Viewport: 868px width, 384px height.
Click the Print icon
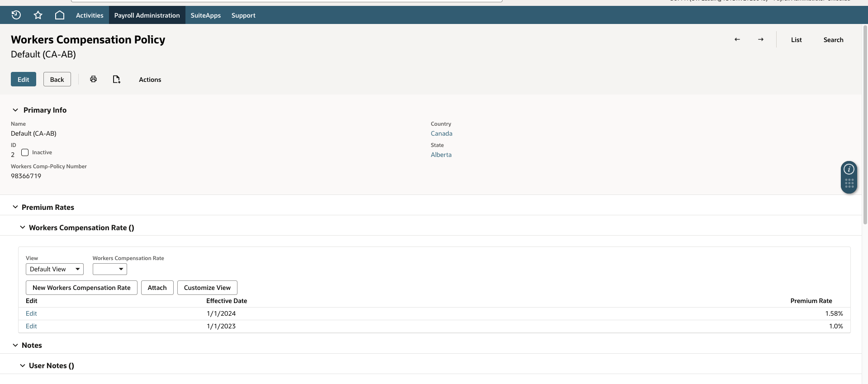(93, 79)
